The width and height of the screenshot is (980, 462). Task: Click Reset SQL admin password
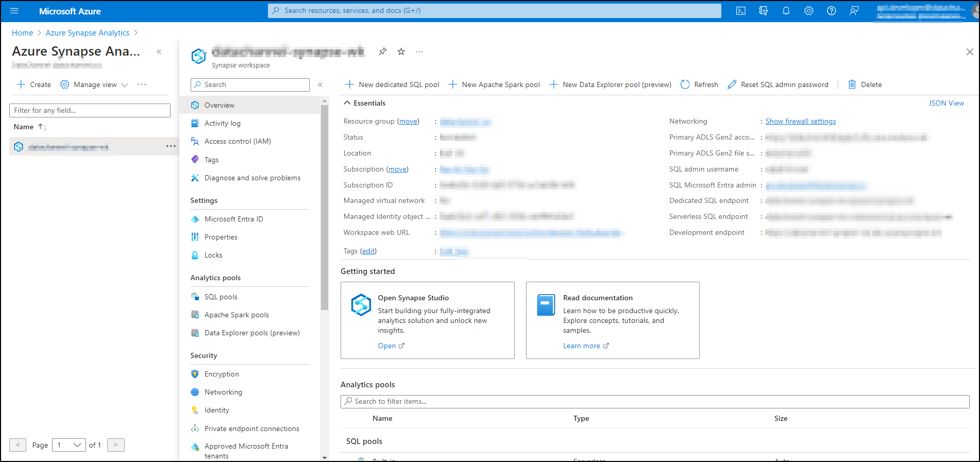point(778,84)
